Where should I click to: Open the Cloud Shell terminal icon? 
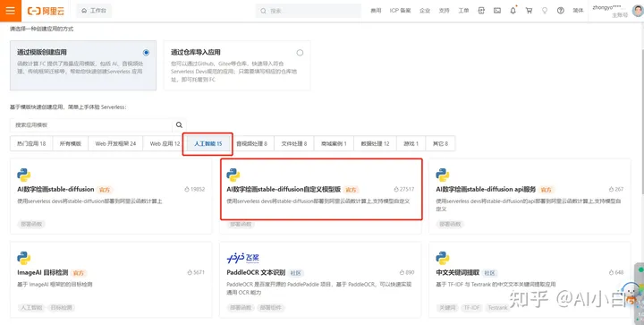coord(497,11)
